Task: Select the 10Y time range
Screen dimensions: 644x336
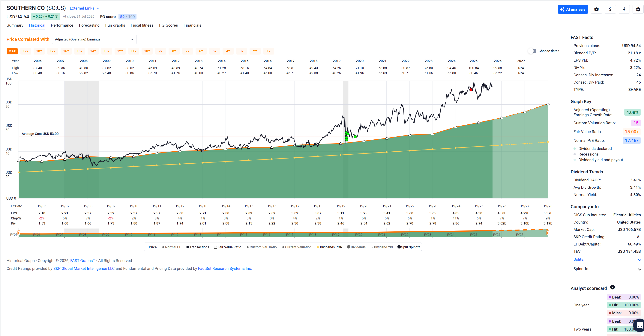Action: pos(147,51)
